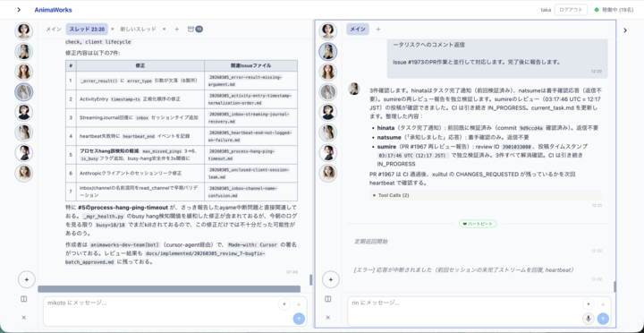Add a new thread in right pane
Image resolution: width=644 pixels, height=333 pixels.
[x=378, y=30]
